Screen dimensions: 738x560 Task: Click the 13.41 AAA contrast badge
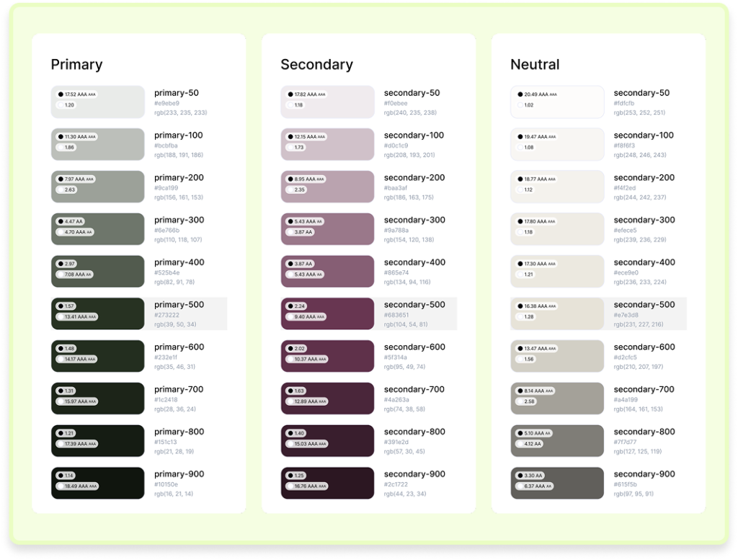76,316
